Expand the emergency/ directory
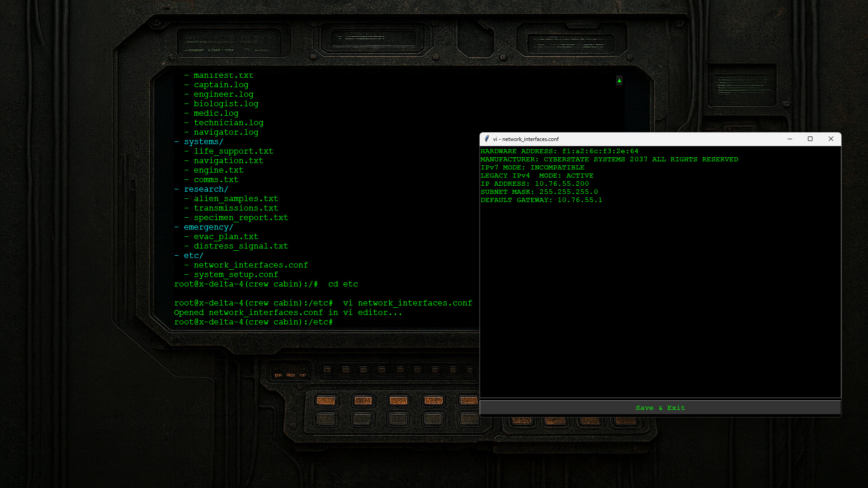 208,227
